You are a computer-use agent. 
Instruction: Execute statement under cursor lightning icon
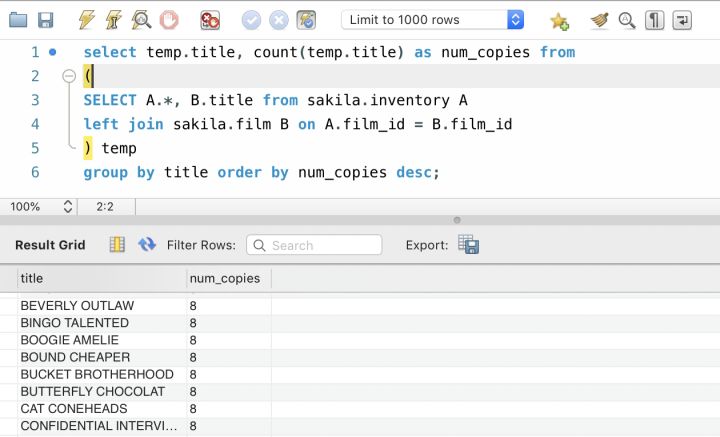coord(113,20)
